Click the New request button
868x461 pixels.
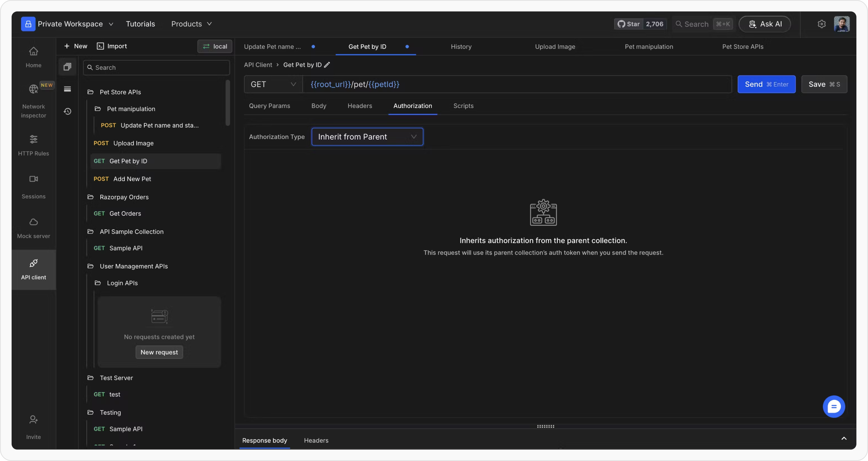159,352
